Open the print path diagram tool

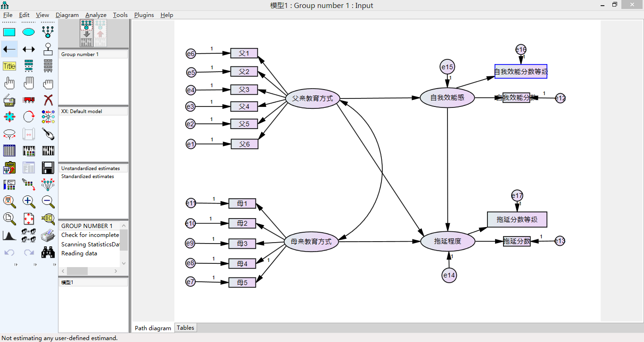click(x=48, y=235)
